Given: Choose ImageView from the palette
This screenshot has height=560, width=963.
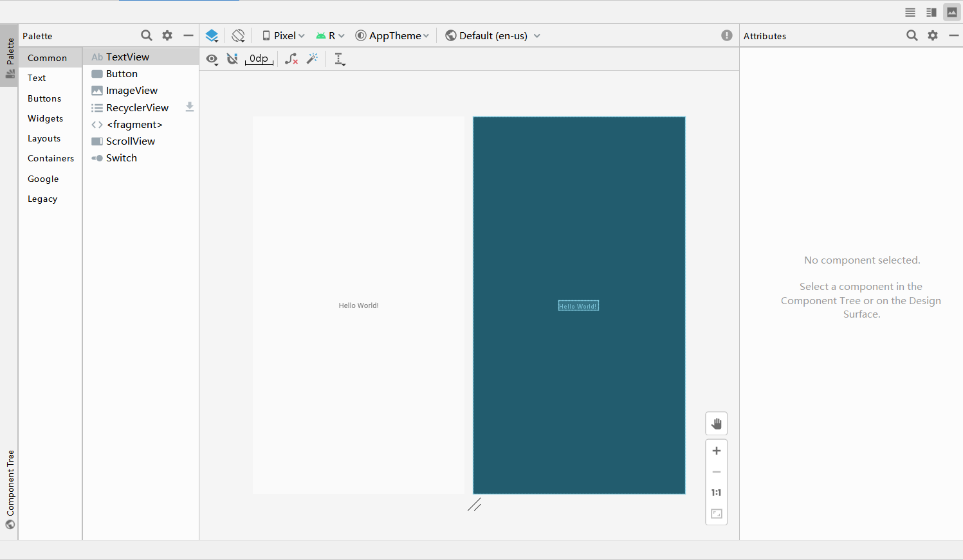Looking at the screenshot, I should 141,91.
